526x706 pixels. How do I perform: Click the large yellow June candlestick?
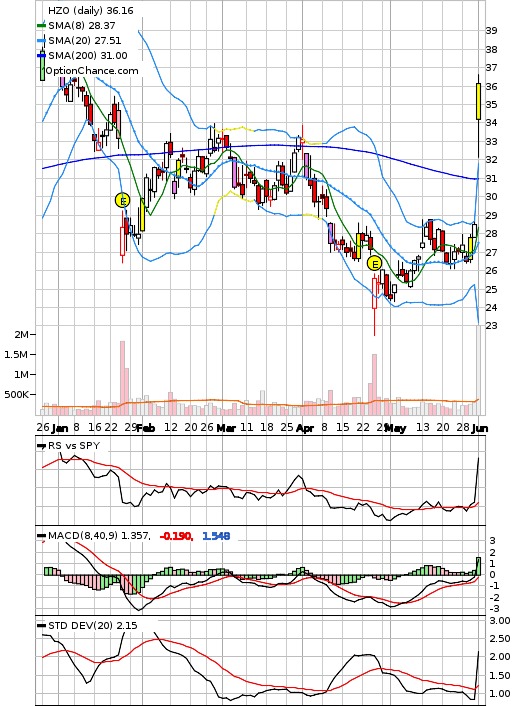tap(478, 101)
